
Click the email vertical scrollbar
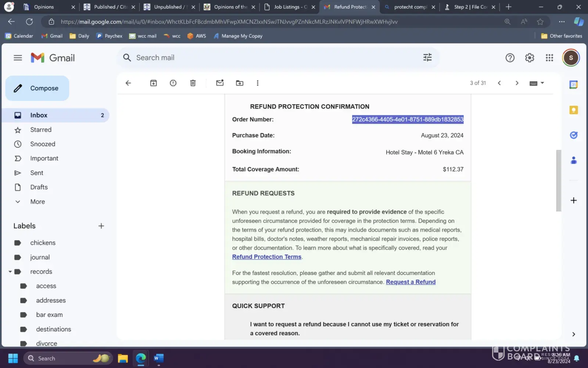pyautogui.click(x=559, y=180)
